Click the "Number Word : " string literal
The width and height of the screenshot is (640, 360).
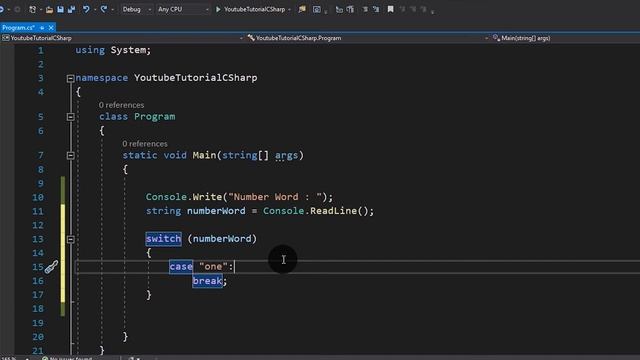coord(275,197)
